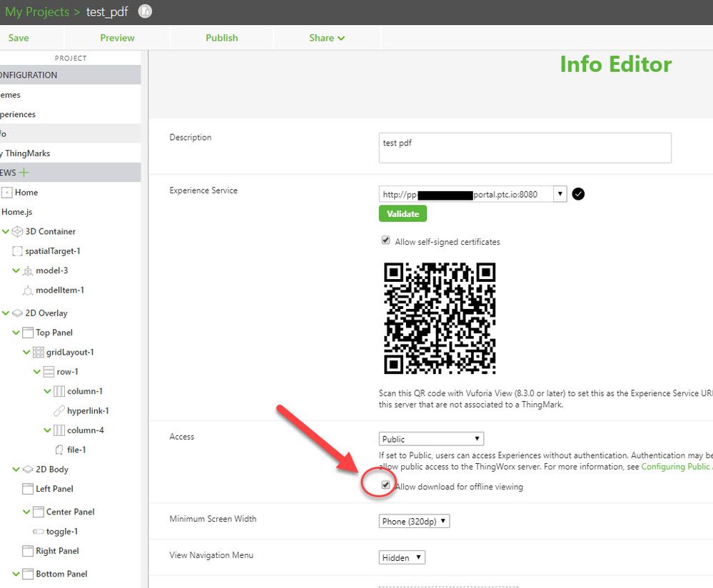Viewport: 713px width, 588px height.
Task: Go to My Projects breadcrumb link
Action: [x=37, y=12]
